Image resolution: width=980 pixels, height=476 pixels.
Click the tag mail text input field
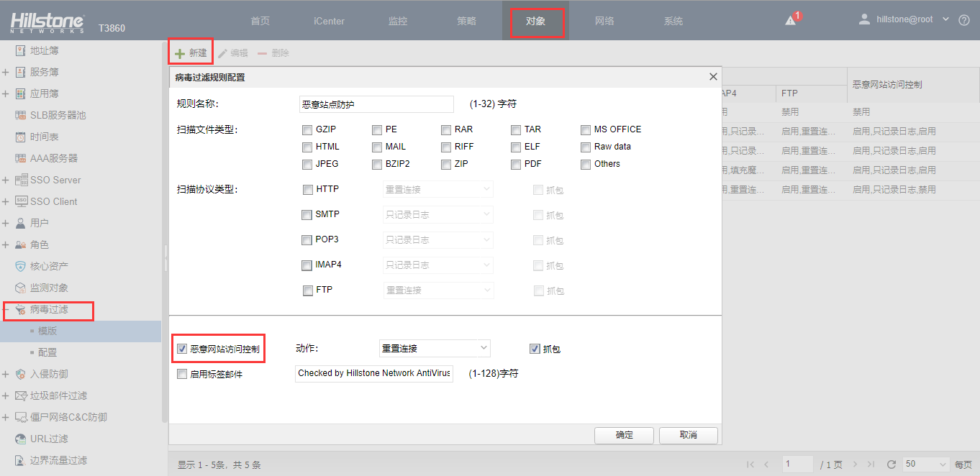click(x=374, y=374)
